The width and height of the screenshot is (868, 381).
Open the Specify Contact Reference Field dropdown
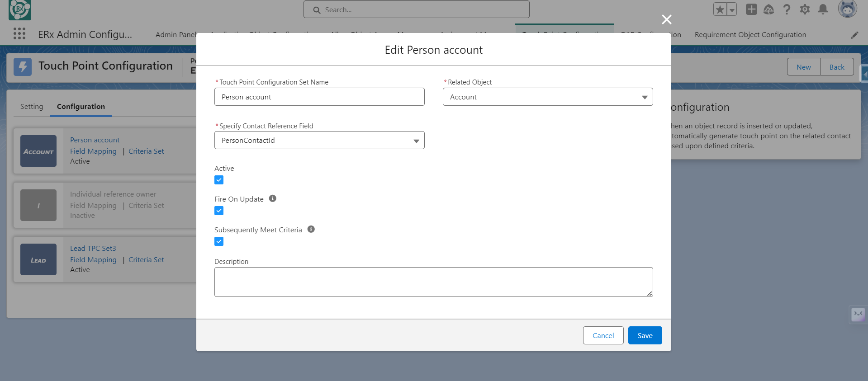click(319, 141)
